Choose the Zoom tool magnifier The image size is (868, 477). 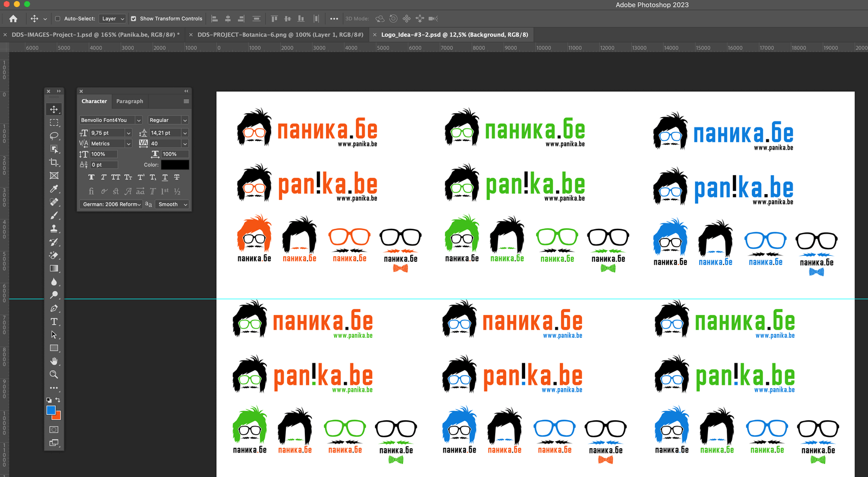click(54, 375)
